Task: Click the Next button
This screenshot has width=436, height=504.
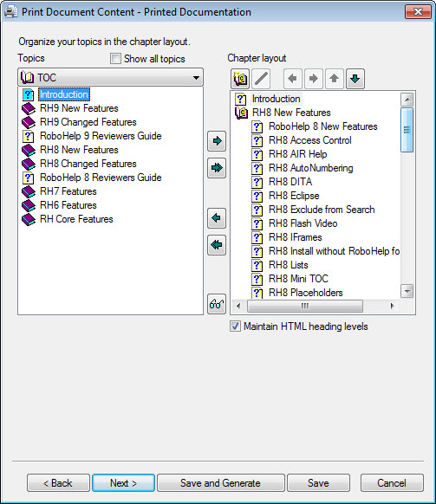Action: coord(124,483)
